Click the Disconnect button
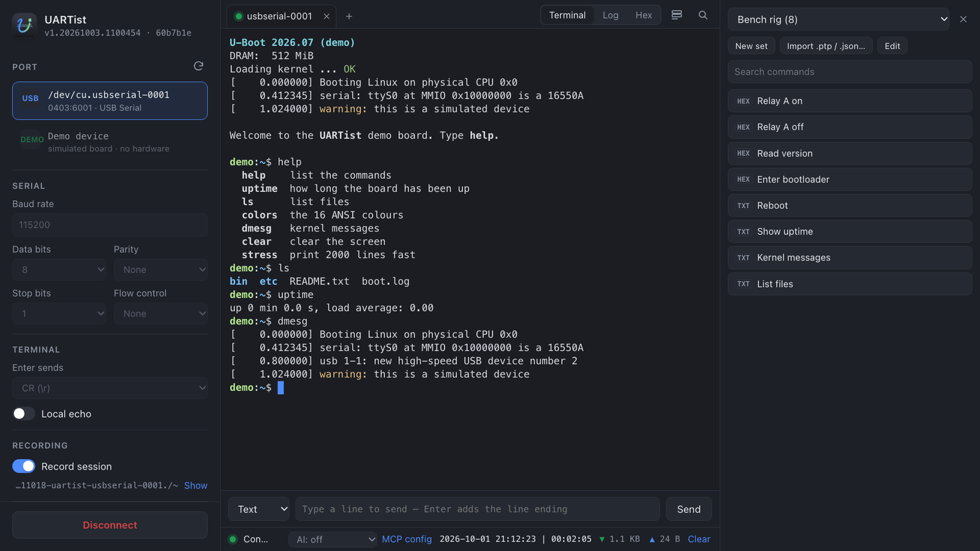980x551 pixels. tap(110, 525)
